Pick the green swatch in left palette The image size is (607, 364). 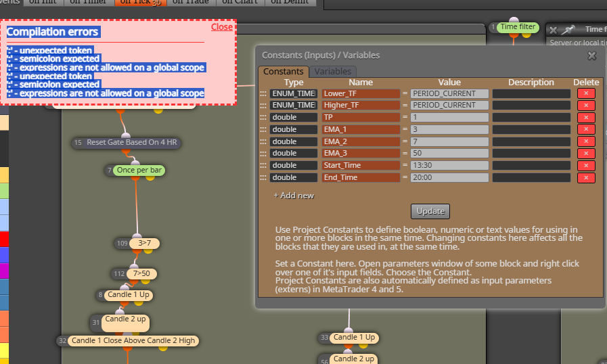[4, 191]
